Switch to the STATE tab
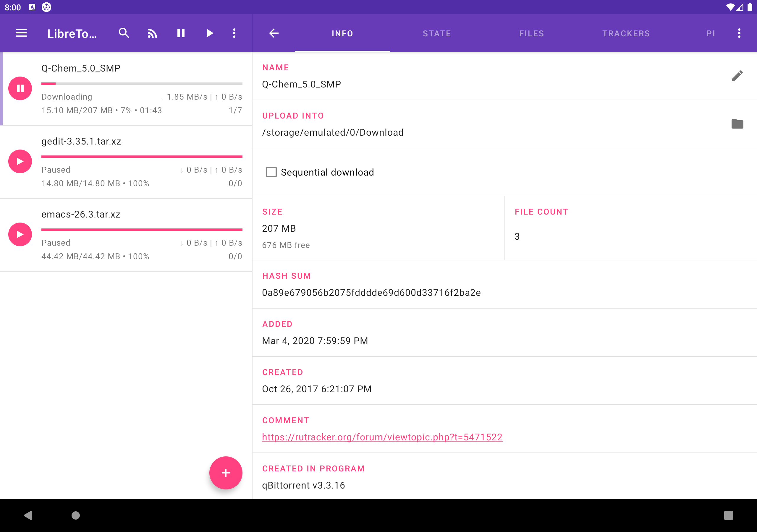 pos(437,33)
